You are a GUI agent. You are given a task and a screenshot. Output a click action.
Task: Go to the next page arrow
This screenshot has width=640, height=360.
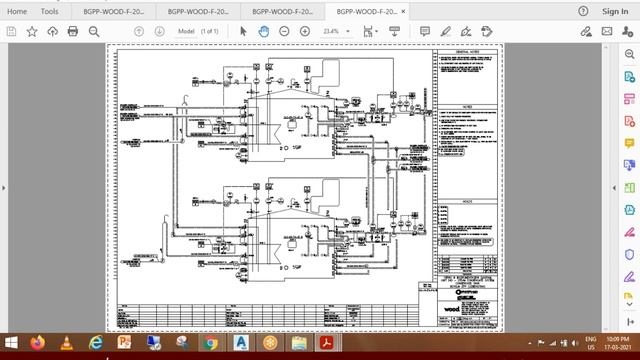pyautogui.click(x=160, y=31)
